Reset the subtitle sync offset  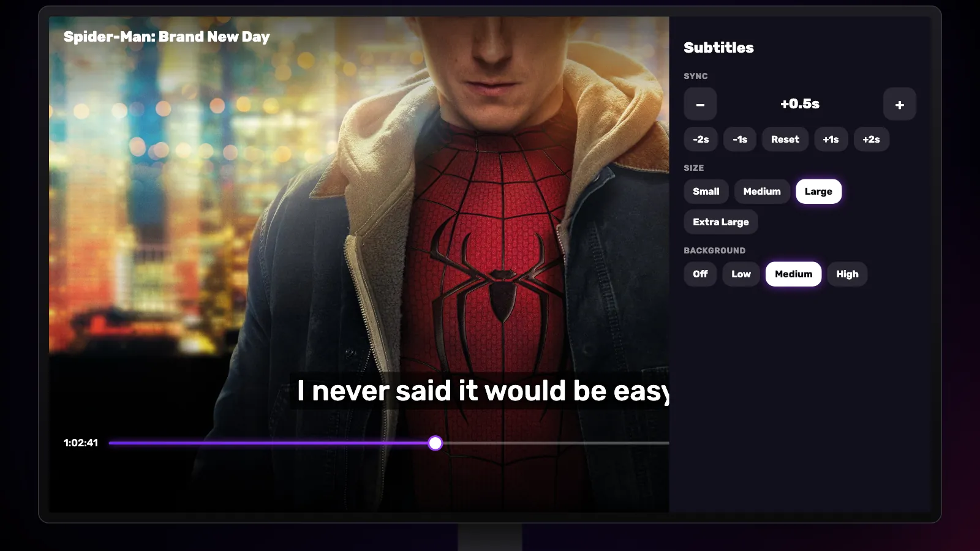[785, 140]
